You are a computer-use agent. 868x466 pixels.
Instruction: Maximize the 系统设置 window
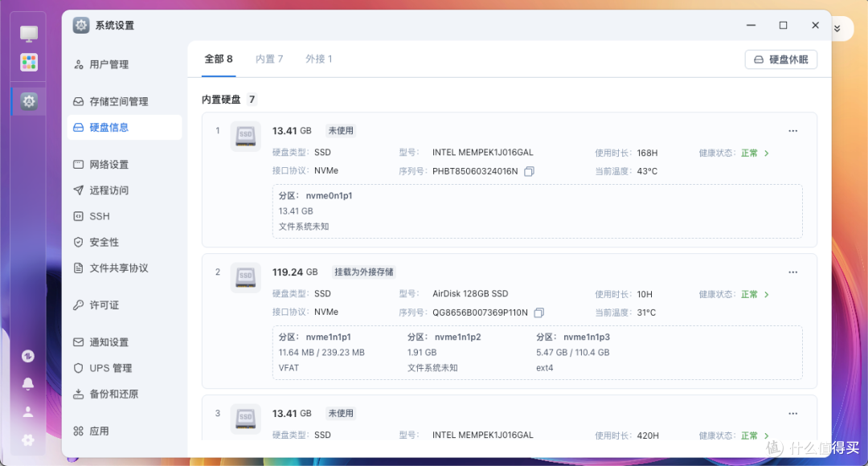(x=783, y=26)
